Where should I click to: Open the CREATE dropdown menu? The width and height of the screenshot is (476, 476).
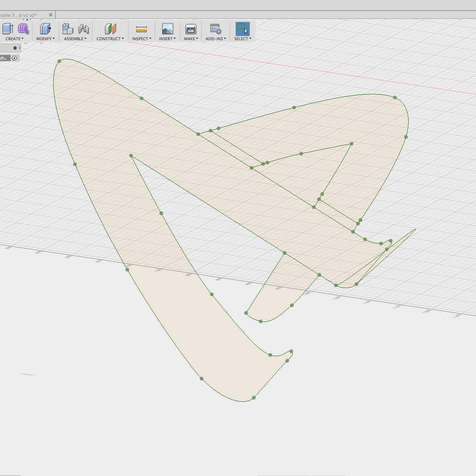tap(14, 39)
